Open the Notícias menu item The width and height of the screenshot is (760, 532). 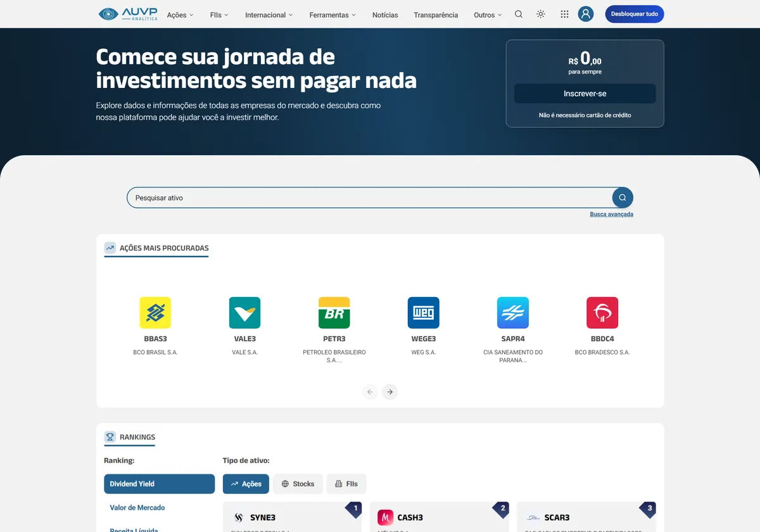coord(385,15)
